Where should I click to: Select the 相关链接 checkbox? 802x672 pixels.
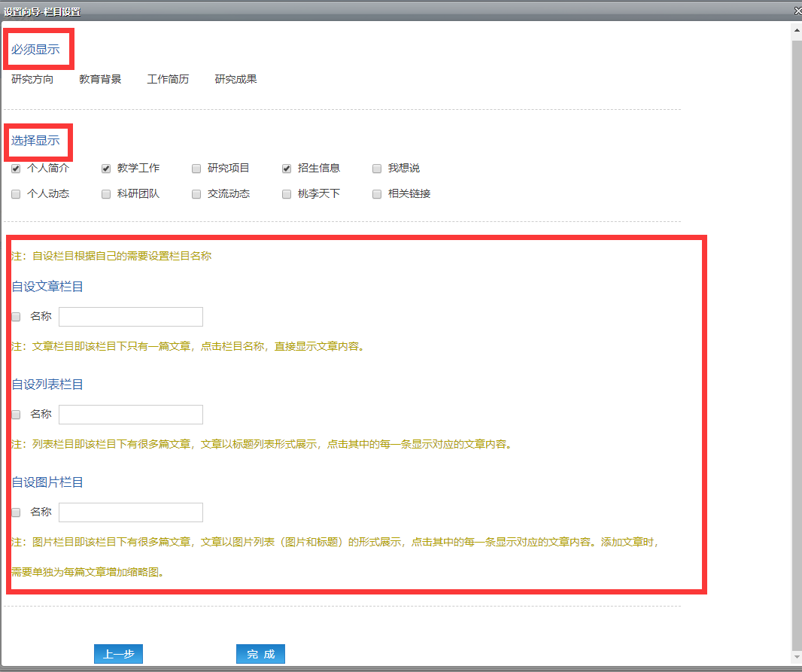point(377,194)
